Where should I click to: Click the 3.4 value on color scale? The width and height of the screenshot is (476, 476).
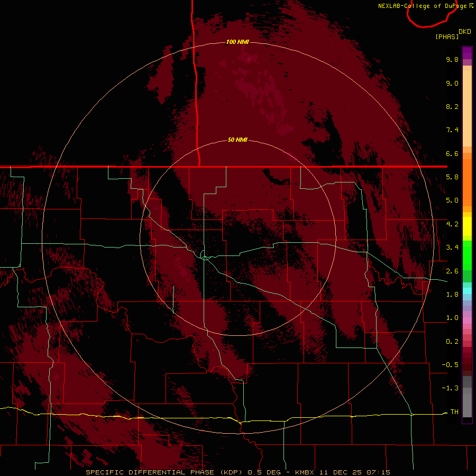(452, 248)
